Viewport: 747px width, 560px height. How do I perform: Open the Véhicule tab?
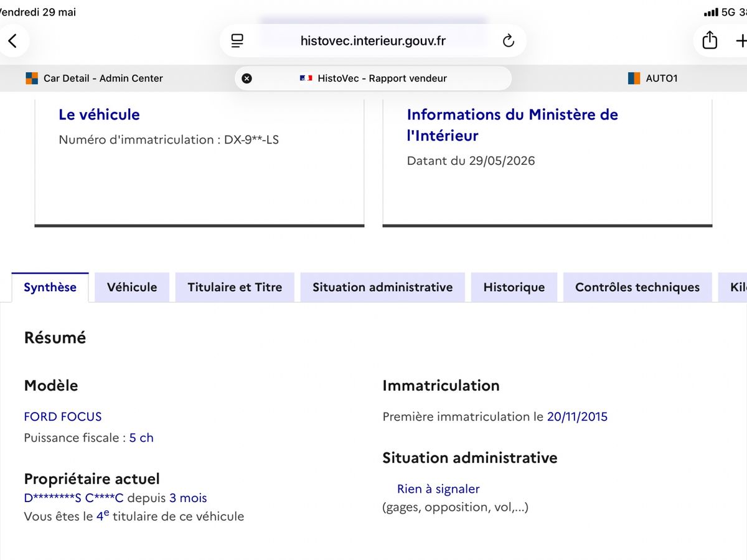[132, 287]
